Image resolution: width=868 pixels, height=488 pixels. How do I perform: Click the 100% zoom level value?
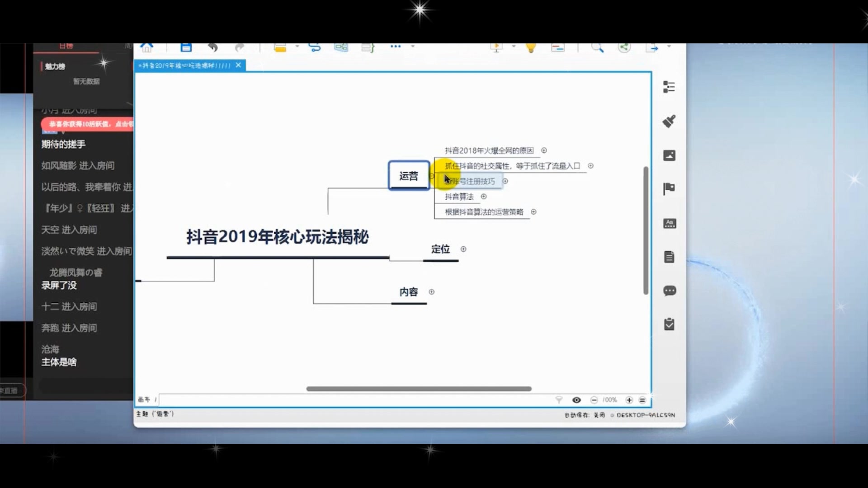pos(609,400)
